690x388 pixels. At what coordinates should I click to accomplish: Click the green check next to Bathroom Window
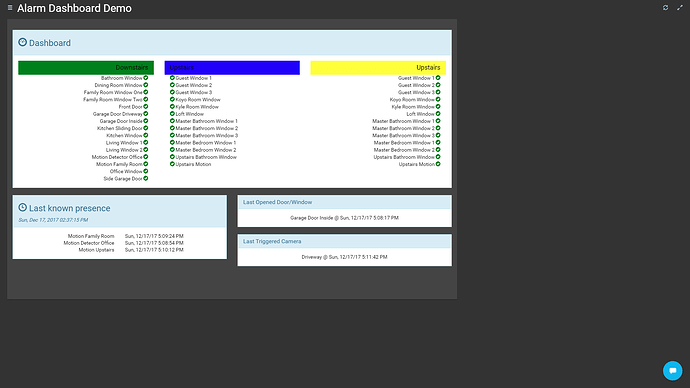pos(146,78)
